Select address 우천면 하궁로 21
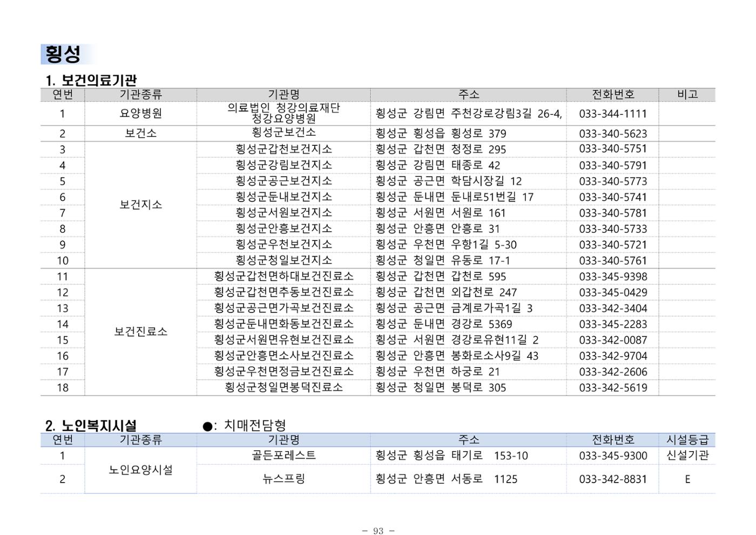This screenshot has width=756, height=535. 457,372
